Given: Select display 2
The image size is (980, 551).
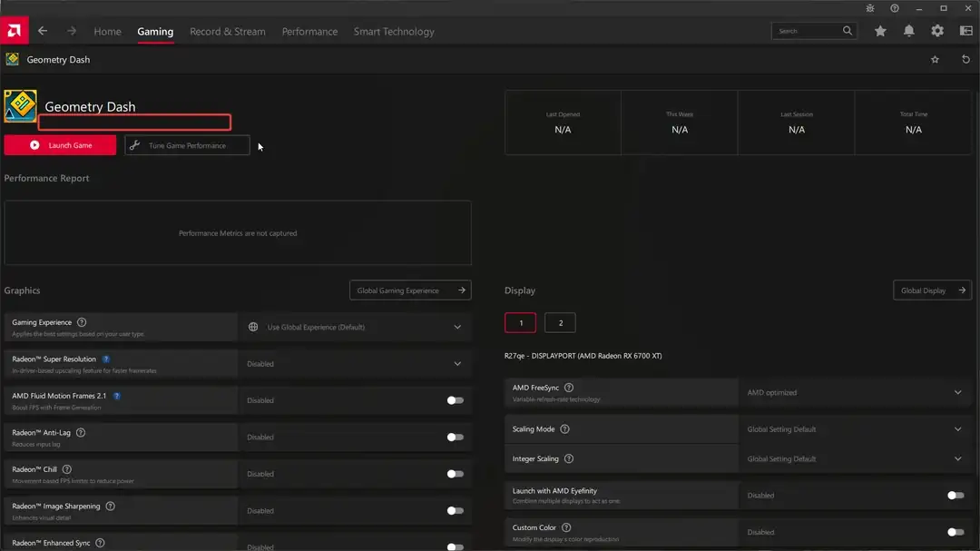Looking at the screenshot, I should tap(560, 323).
